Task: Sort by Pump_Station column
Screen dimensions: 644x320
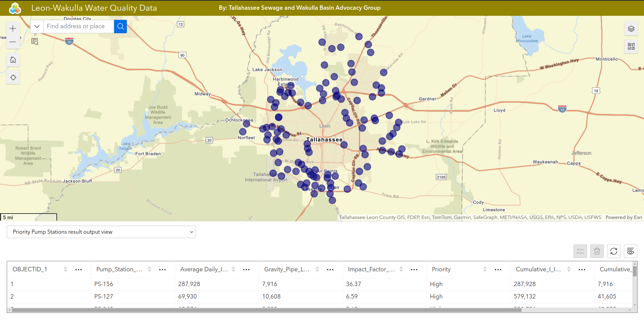Action: [x=149, y=269]
